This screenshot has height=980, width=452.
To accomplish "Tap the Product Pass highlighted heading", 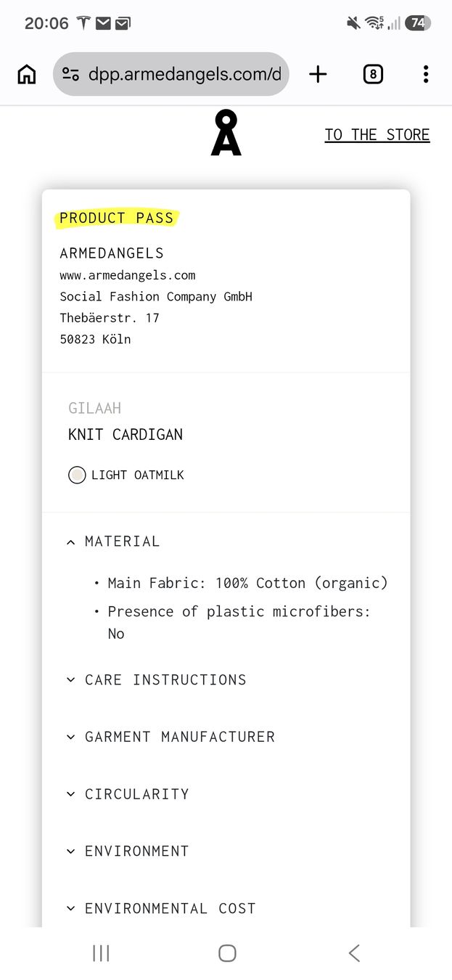I will tap(117, 218).
